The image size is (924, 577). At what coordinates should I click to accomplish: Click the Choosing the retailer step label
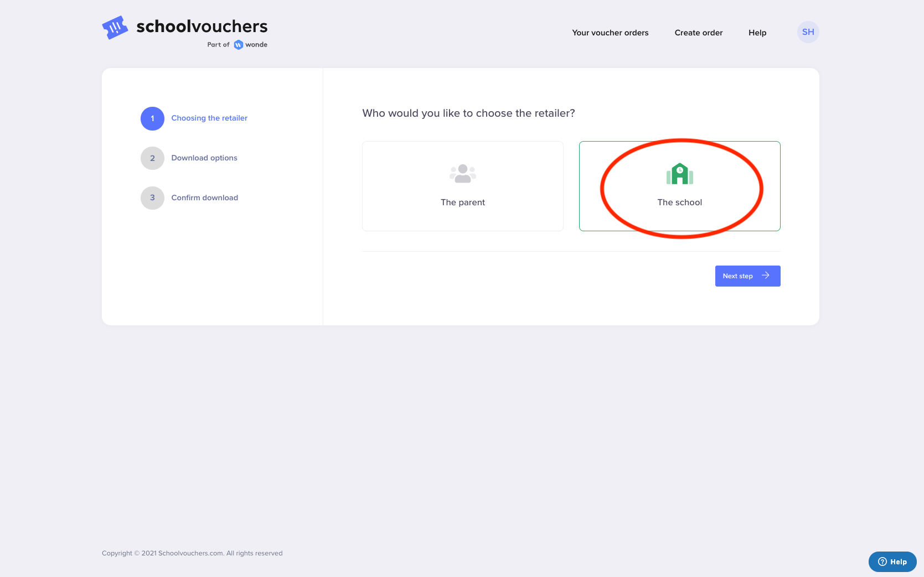(x=209, y=118)
